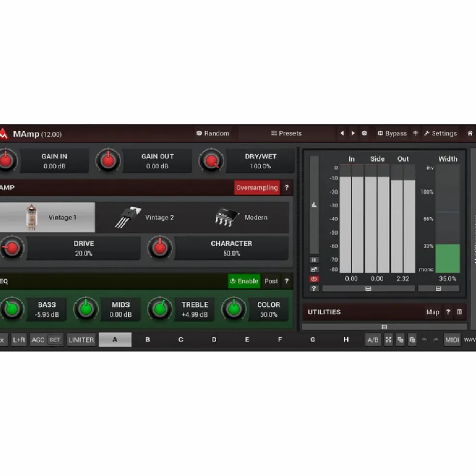
Task: Click the home icon in title bar
Action: coord(470,133)
